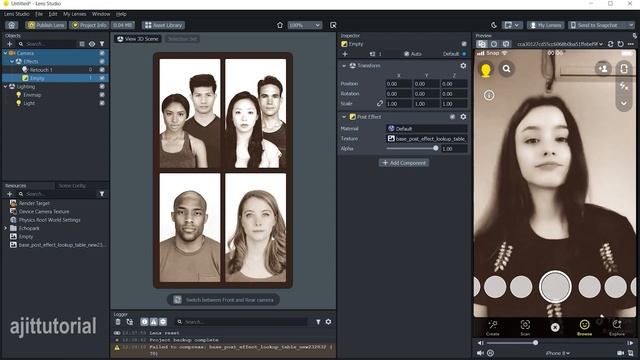This screenshot has height=360, width=640.
Task: Click Send to Snapchat
Action: (x=597, y=25)
